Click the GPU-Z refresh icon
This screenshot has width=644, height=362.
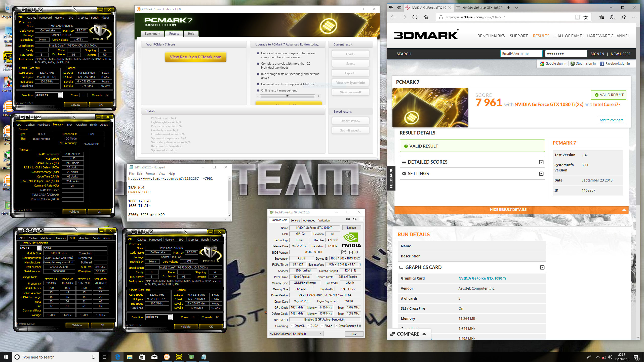click(x=355, y=219)
